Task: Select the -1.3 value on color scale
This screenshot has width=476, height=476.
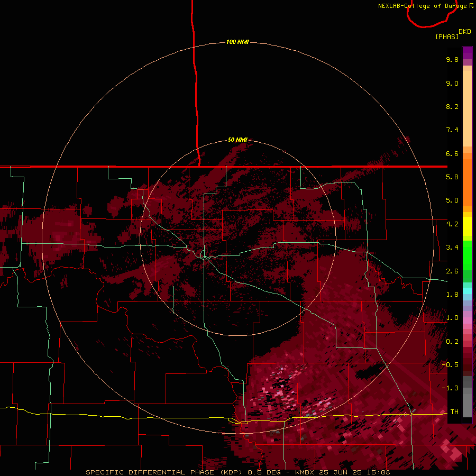Action: 450,388
